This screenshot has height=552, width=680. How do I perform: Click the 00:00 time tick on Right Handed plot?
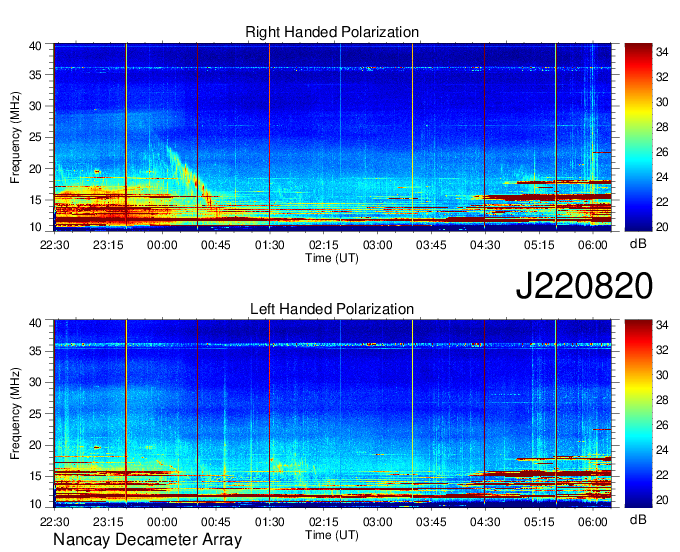(x=162, y=245)
